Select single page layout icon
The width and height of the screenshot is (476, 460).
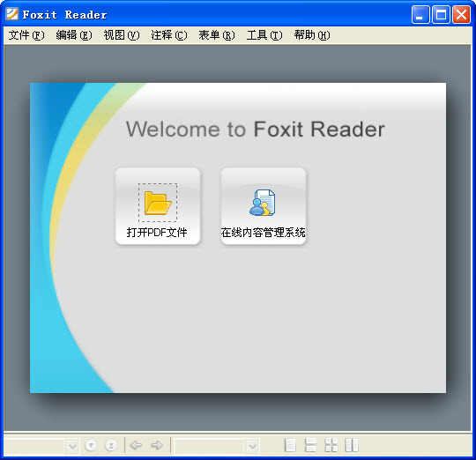point(290,445)
